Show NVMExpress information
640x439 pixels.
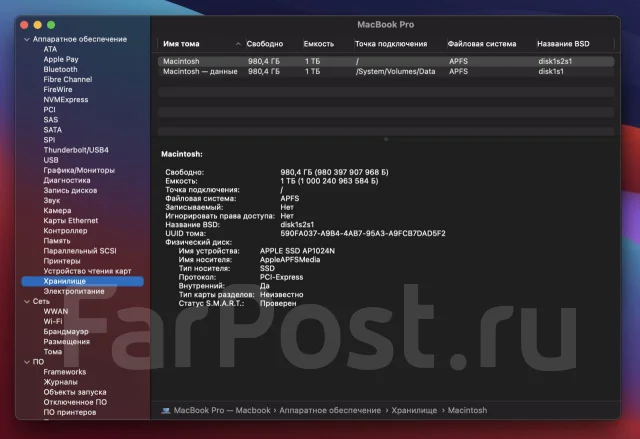[66, 100]
